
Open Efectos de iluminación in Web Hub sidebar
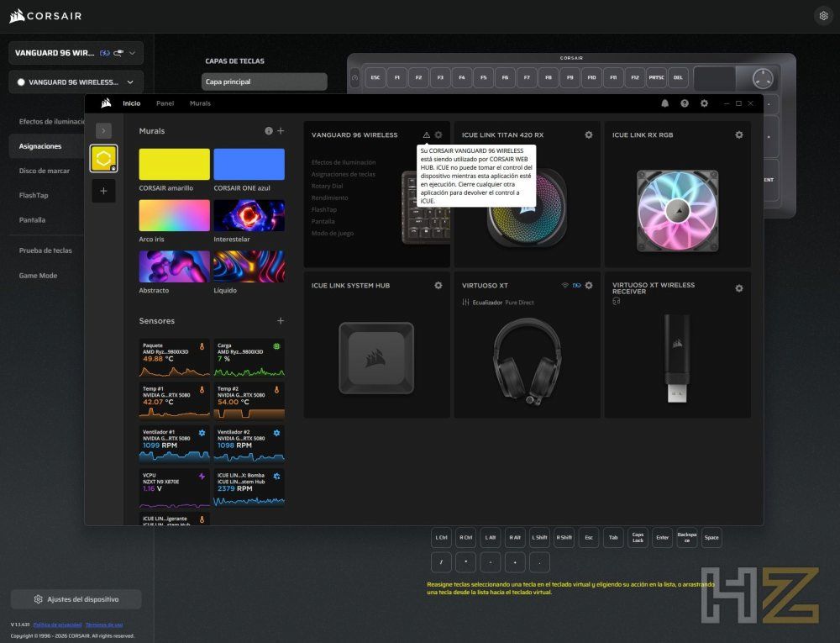click(51, 122)
